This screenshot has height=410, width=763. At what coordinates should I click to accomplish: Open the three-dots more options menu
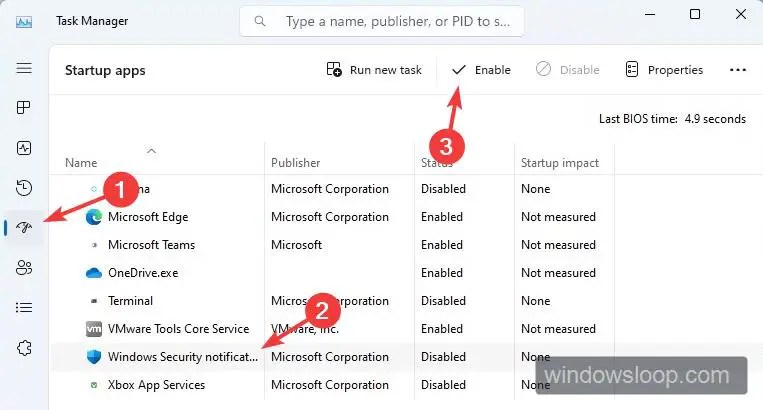coord(739,70)
